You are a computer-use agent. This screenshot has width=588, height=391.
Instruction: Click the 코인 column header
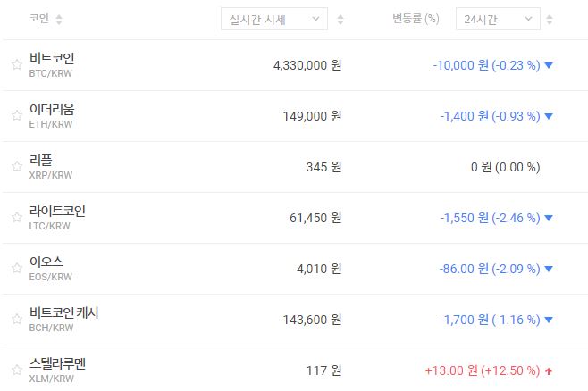click(38, 19)
